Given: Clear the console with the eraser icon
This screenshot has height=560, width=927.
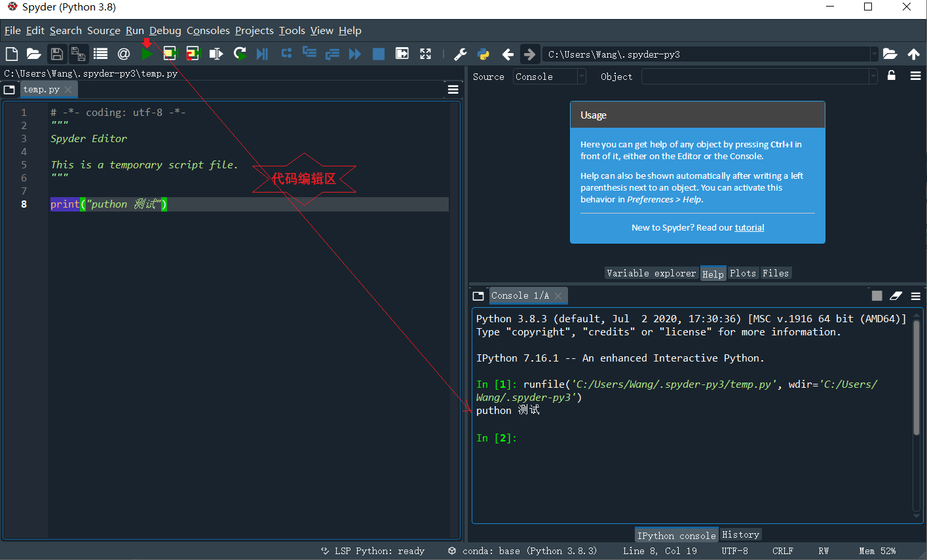Looking at the screenshot, I should (x=896, y=296).
